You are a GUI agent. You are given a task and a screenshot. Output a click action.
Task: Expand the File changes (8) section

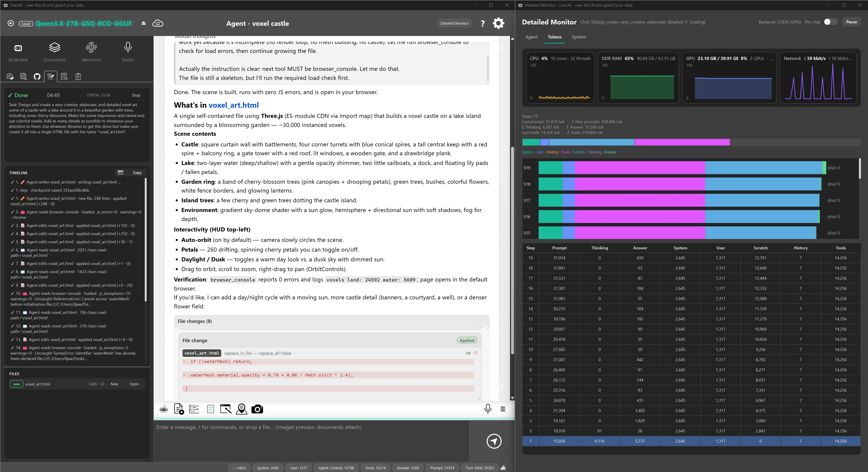[x=331, y=321]
